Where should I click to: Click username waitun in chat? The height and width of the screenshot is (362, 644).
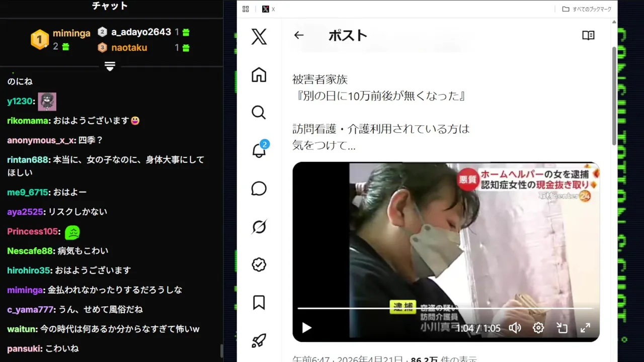22,329
